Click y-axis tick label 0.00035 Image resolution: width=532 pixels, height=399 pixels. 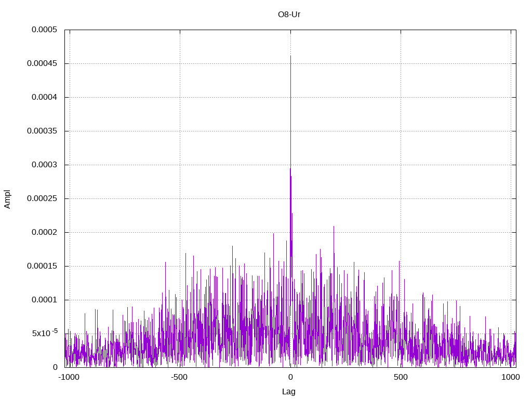[43, 131]
